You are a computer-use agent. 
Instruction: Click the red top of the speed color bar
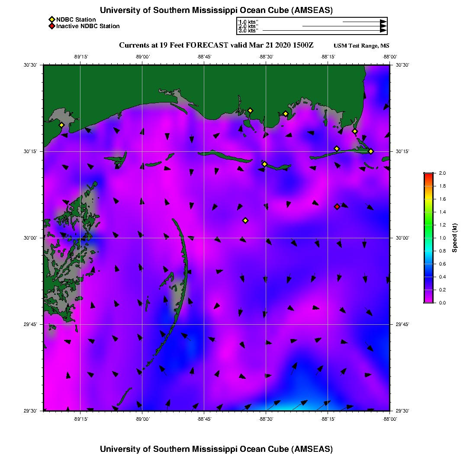[x=428, y=175]
